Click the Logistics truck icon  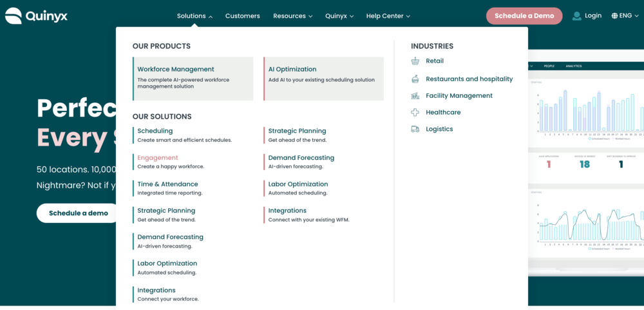pos(415,129)
